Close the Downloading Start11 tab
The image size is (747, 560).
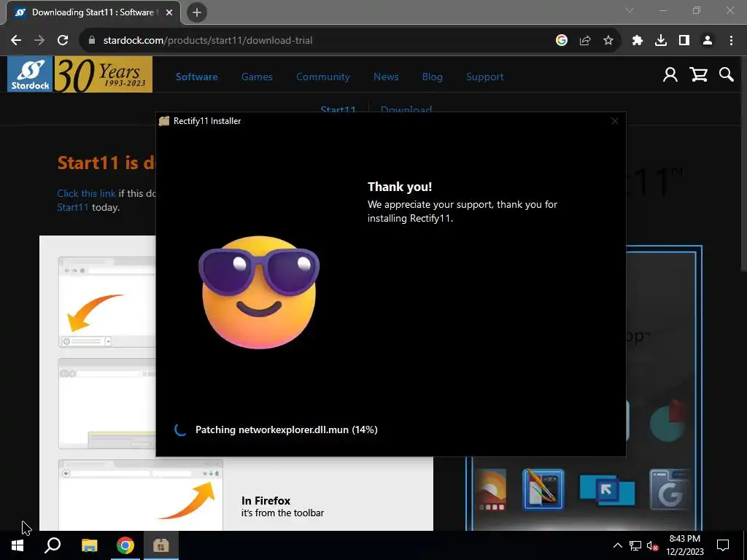coord(169,12)
